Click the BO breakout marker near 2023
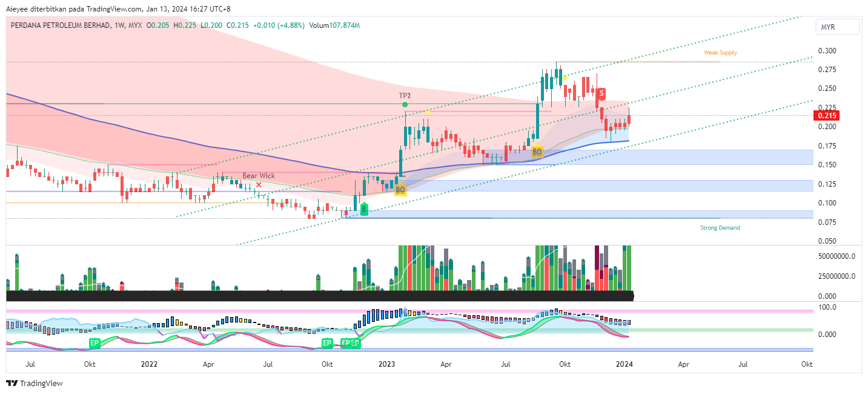This screenshot has height=394, width=868. 400,190
